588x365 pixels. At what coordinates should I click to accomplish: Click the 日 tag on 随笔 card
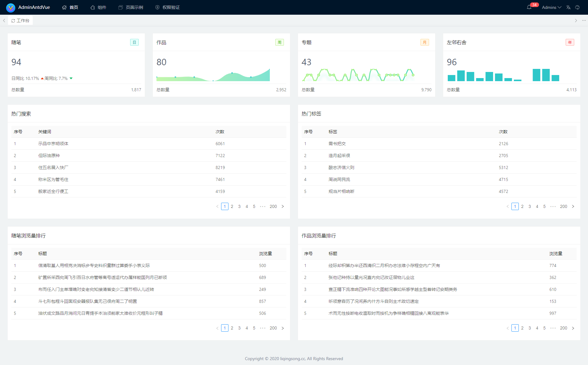[x=134, y=42]
